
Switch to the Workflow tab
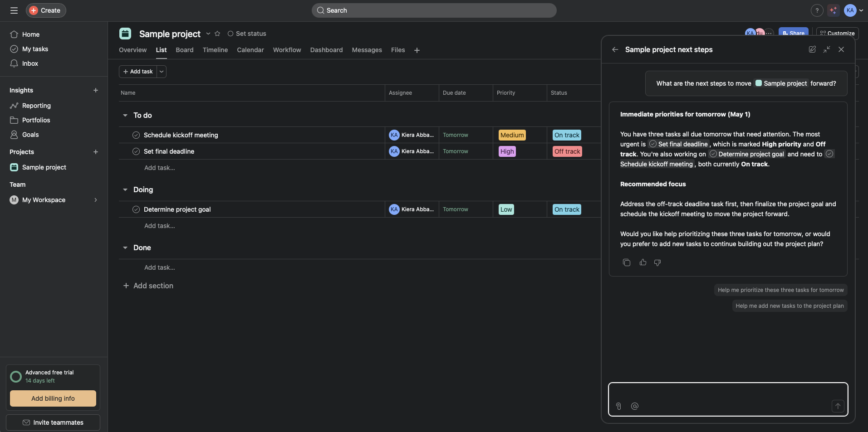pos(287,50)
